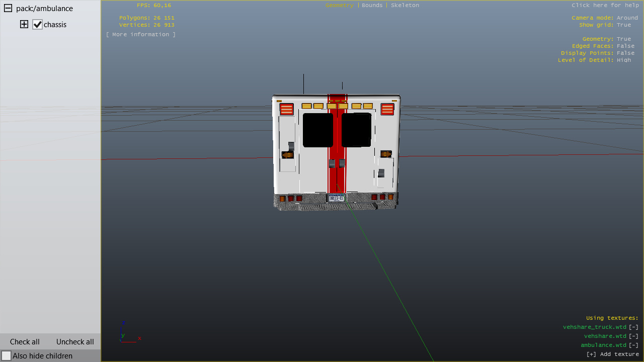644x362 pixels.
Task: Toggle the Show grid setting
Action: coord(623,25)
